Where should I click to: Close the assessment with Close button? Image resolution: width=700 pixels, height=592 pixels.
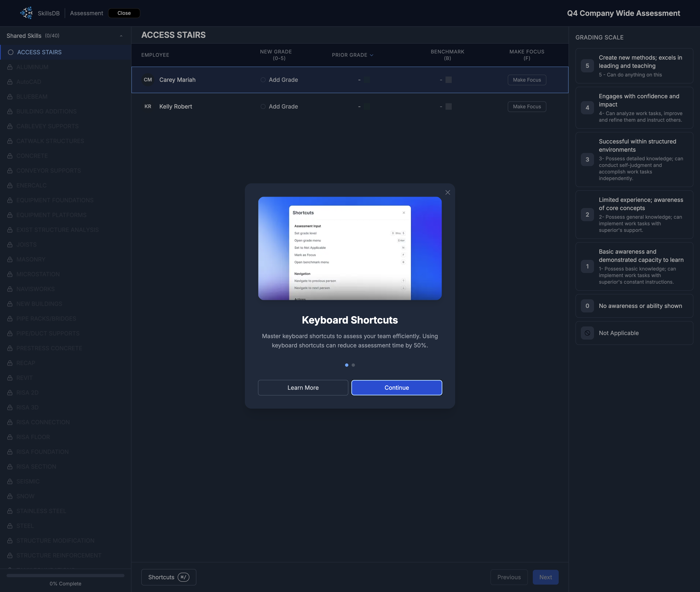(124, 13)
